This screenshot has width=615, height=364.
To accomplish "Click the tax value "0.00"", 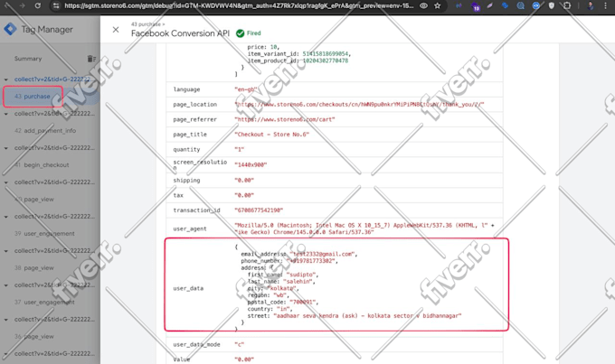I will point(244,195).
